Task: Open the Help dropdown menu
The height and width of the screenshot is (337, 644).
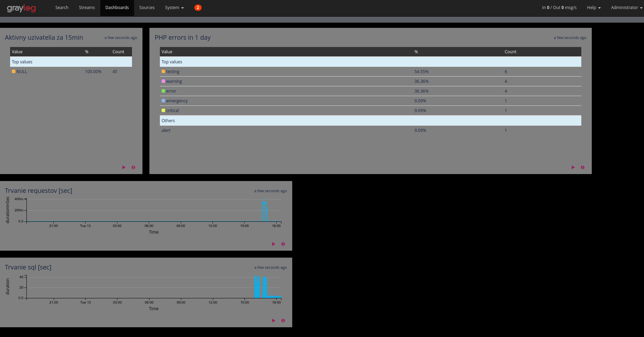Action: 593,7
